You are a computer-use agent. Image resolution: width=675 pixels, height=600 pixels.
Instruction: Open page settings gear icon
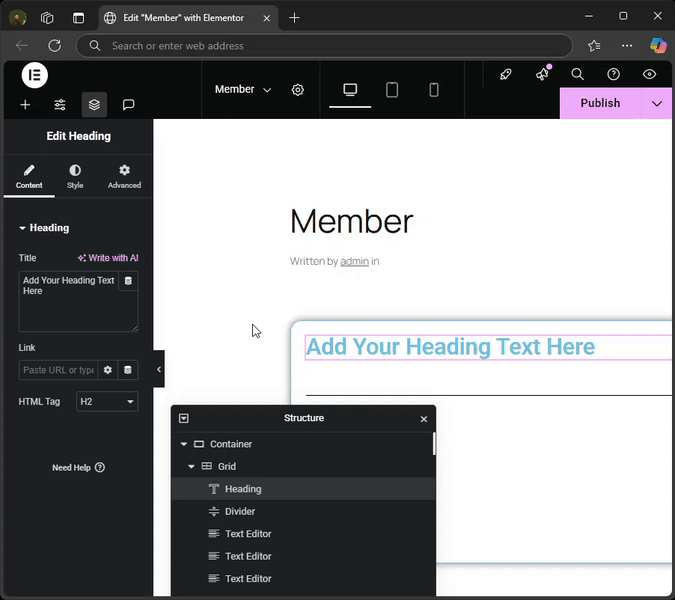298,90
